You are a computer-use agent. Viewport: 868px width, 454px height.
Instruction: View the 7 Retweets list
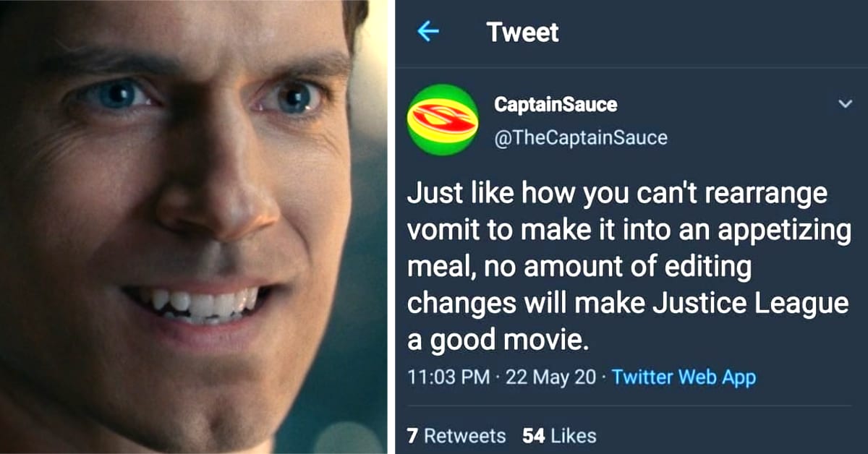point(456,436)
